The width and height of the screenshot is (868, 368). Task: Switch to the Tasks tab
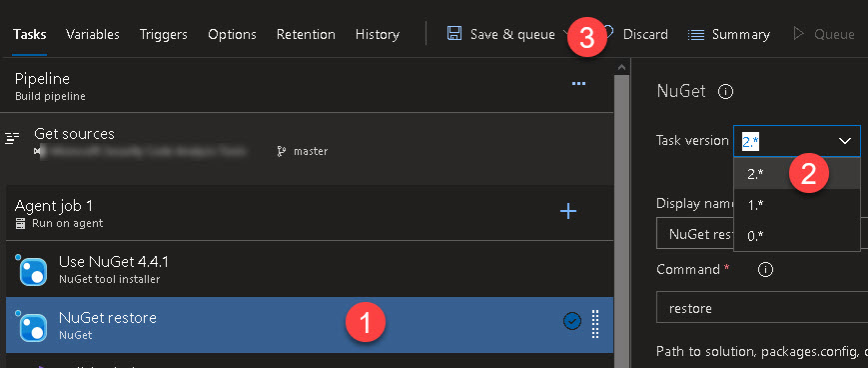[29, 34]
